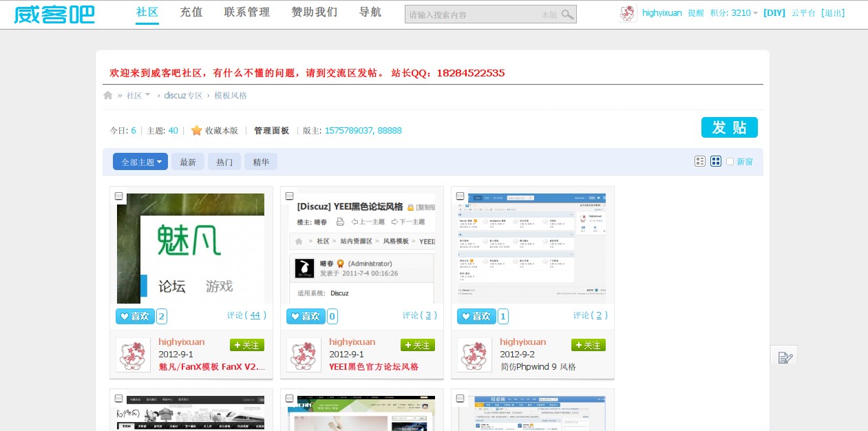Open the 联系管理 nav item
The height and width of the screenshot is (431, 868).
point(247,12)
